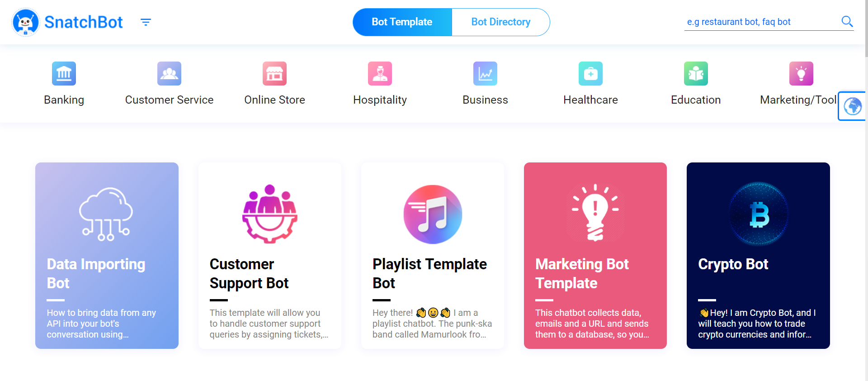Open the Data Importing Bot title
The image size is (868, 381).
pos(96,273)
